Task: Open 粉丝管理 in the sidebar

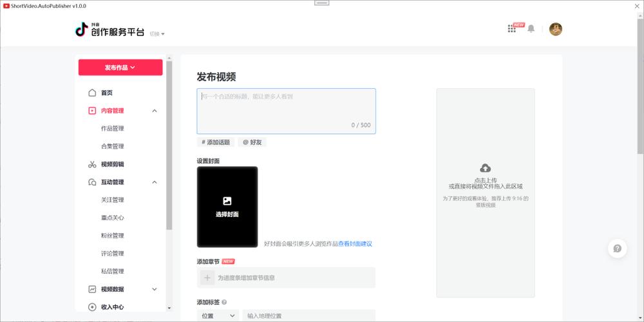Action: pyautogui.click(x=113, y=236)
